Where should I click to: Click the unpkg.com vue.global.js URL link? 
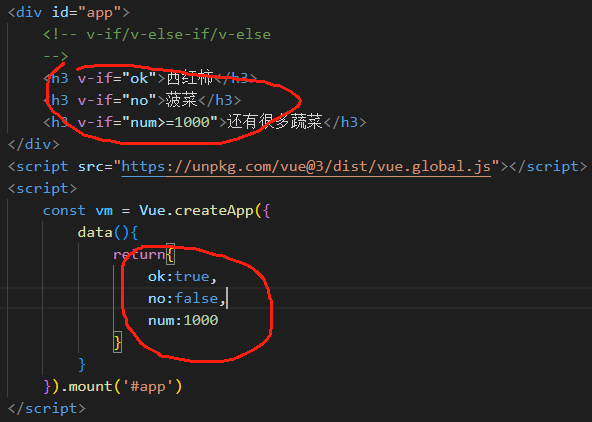pos(306,166)
